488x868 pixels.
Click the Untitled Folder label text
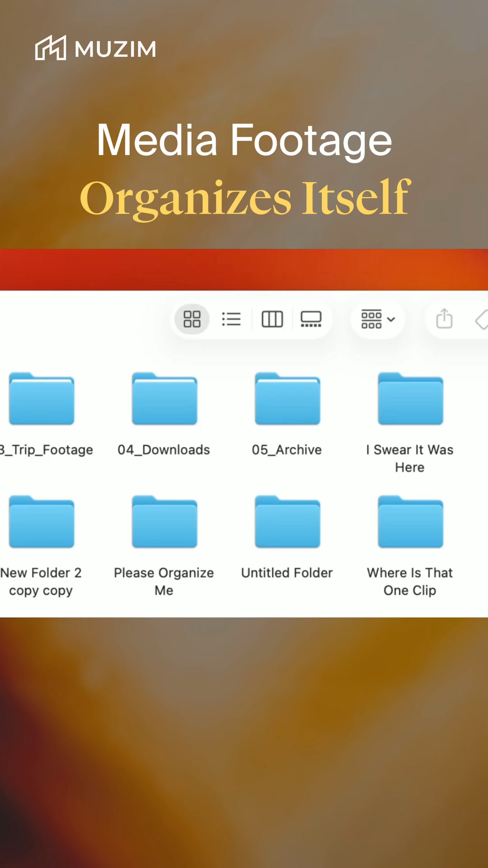point(287,573)
